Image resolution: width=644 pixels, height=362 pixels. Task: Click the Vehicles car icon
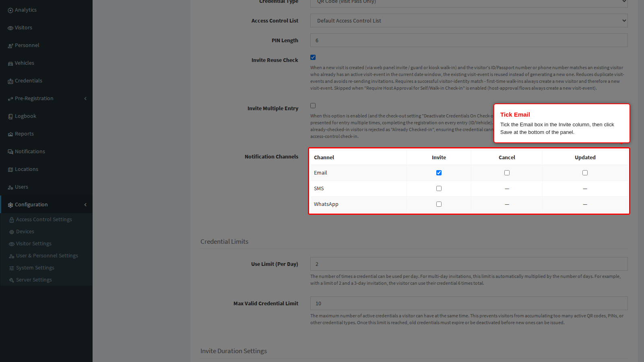[10, 64]
